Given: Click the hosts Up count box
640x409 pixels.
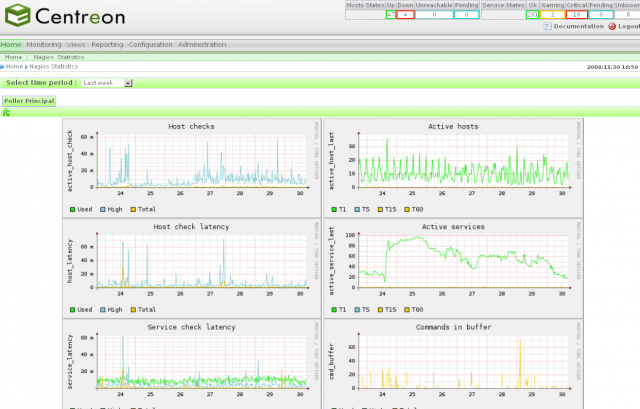Looking at the screenshot, I should click(391, 15).
